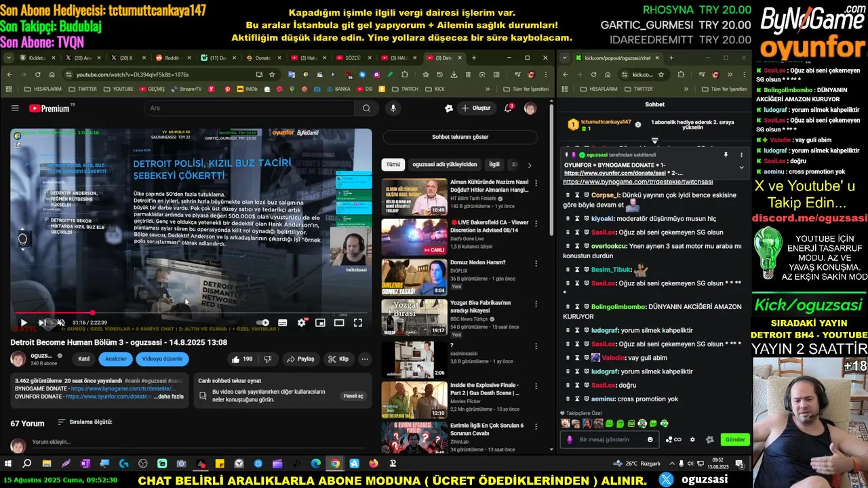This screenshot has height=488, width=868.
Task: Enter fullscreen on the video
Action: tap(358, 323)
